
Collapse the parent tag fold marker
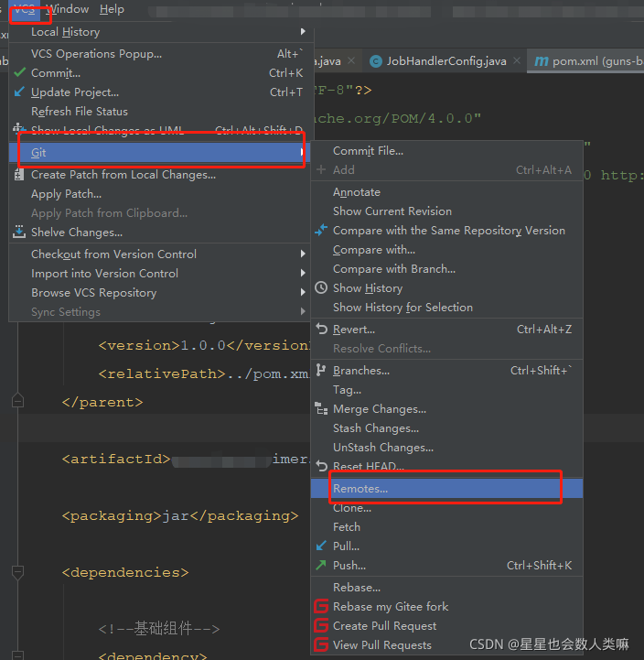tap(17, 400)
